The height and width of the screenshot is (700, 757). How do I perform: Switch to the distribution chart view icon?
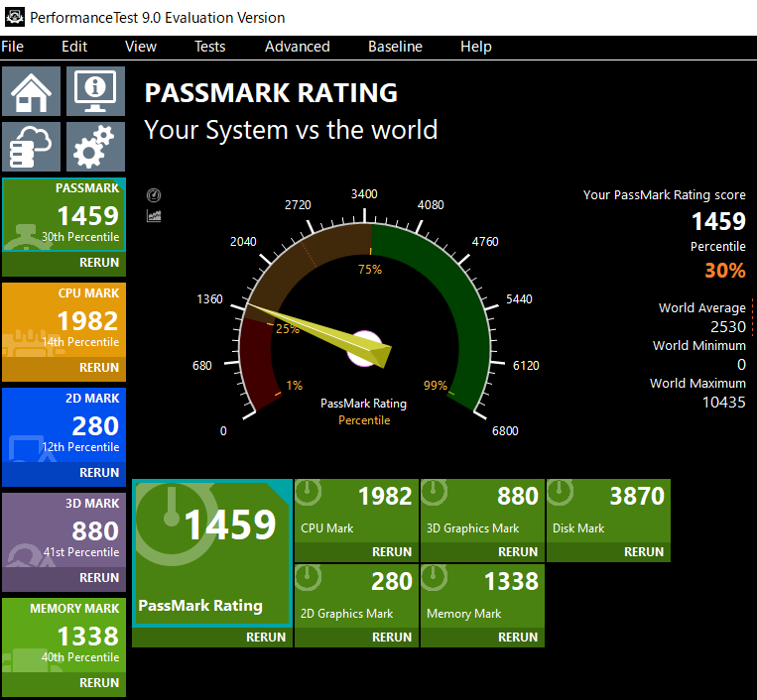coord(154,215)
